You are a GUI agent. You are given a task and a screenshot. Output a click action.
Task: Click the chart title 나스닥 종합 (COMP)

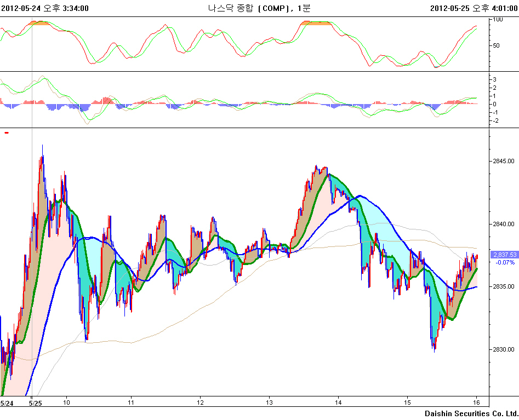pos(252,8)
